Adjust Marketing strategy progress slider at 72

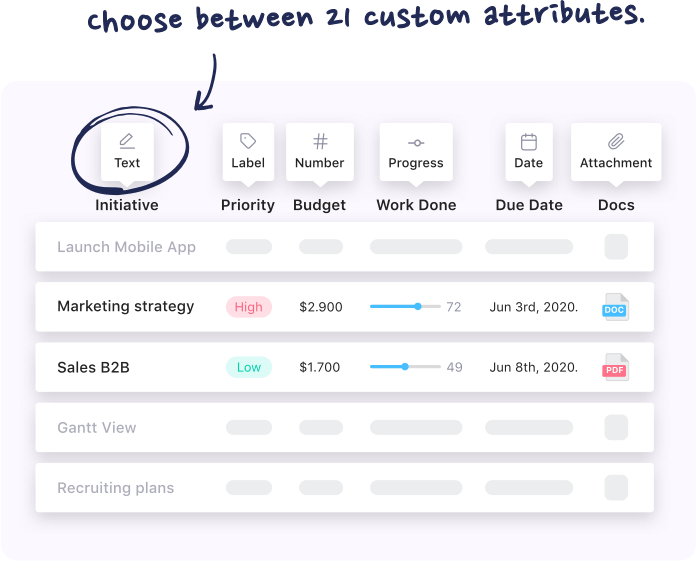[x=418, y=307]
